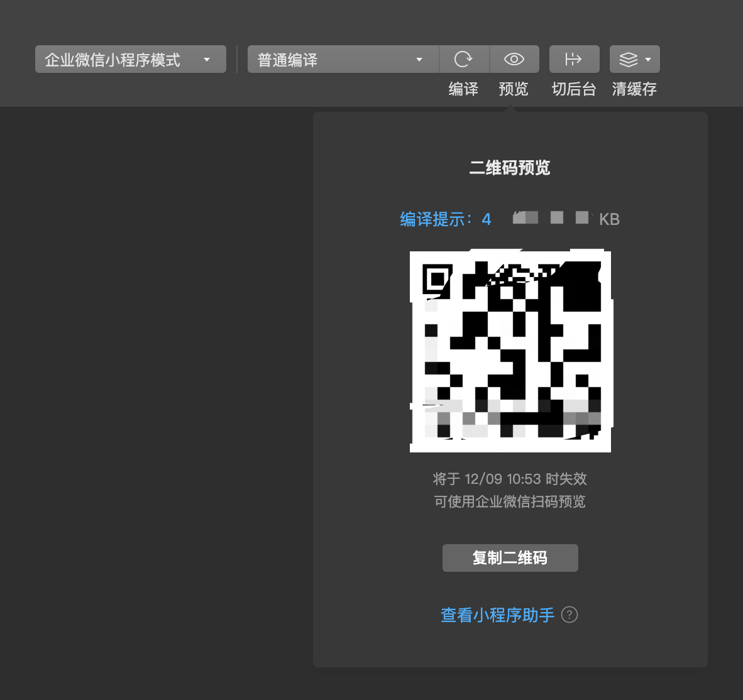Click the 二维码预览 heading
This screenshot has height=700, width=743.
click(x=510, y=168)
